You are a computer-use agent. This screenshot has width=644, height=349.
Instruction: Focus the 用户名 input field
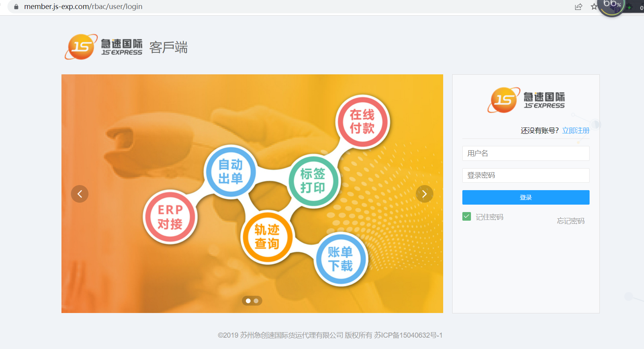point(525,153)
